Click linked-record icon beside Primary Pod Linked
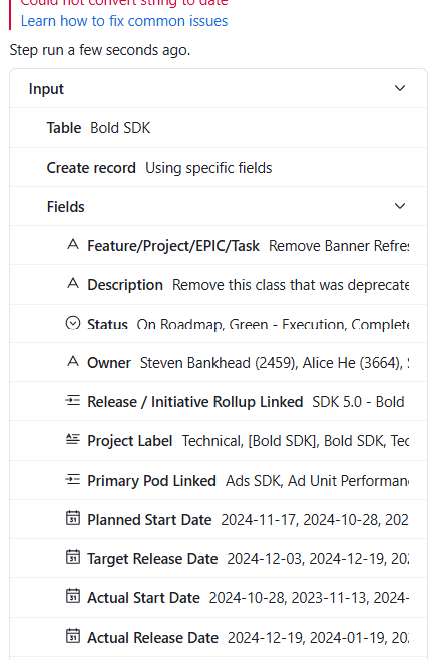Screen dimensions: 430x660 (73, 479)
